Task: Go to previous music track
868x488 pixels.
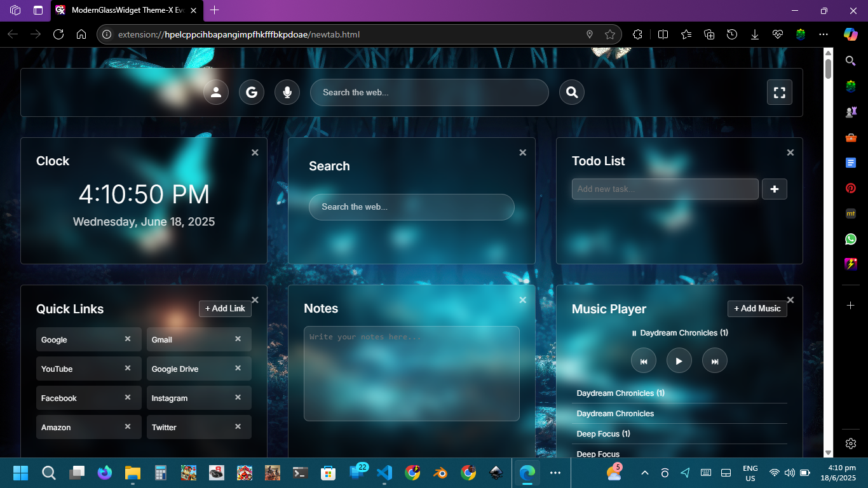Action: pos(643,361)
